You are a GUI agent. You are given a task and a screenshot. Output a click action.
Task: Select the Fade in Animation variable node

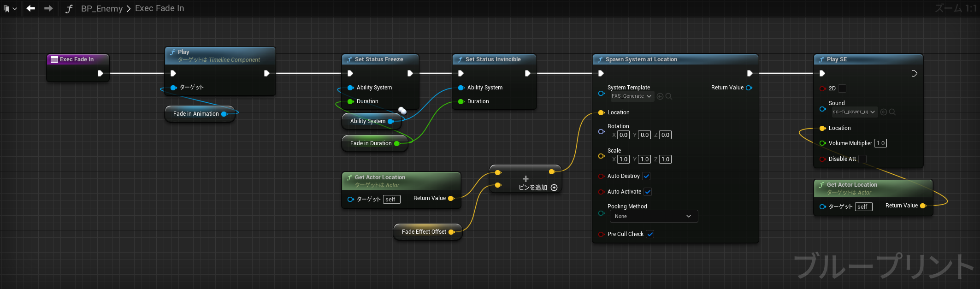pyautogui.click(x=200, y=114)
